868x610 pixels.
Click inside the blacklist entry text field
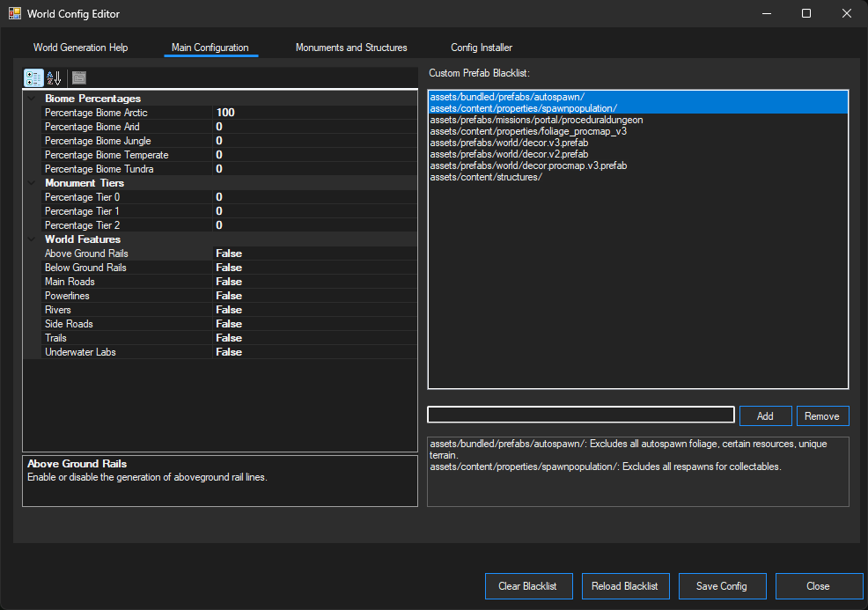point(580,414)
